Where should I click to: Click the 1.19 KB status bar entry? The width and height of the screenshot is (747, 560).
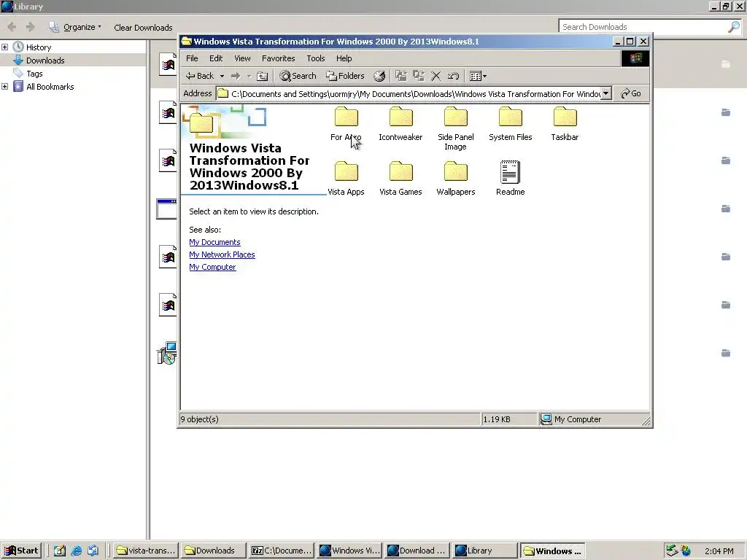point(508,419)
